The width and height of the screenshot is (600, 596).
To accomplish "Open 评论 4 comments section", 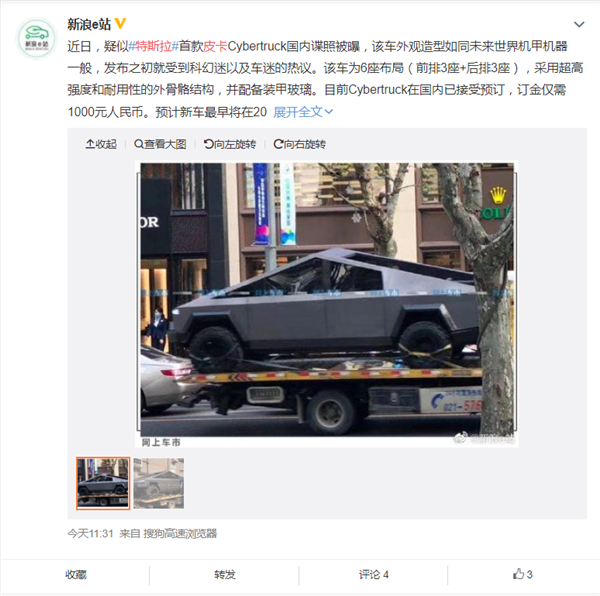I will pos(373,575).
